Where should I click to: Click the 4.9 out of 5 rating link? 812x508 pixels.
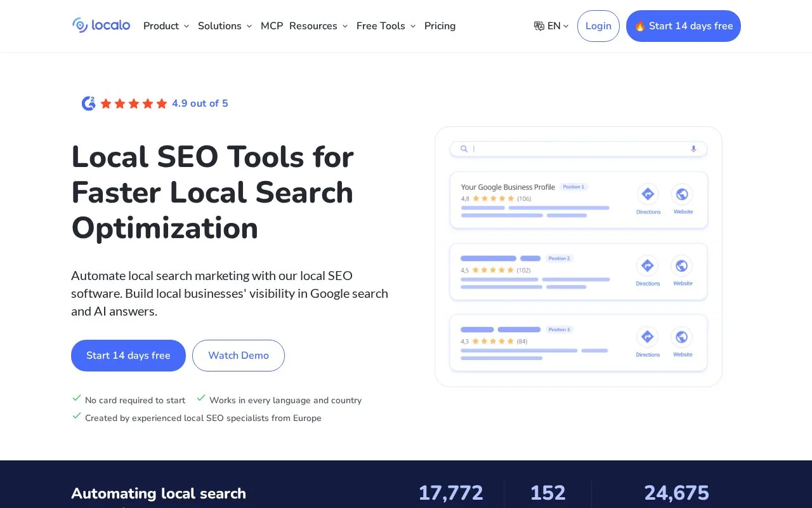tap(200, 104)
